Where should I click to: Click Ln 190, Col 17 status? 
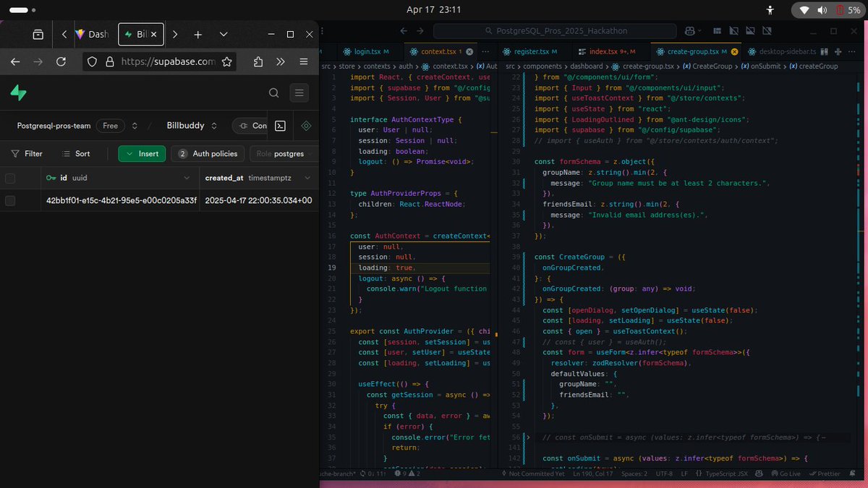[x=593, y=474]
